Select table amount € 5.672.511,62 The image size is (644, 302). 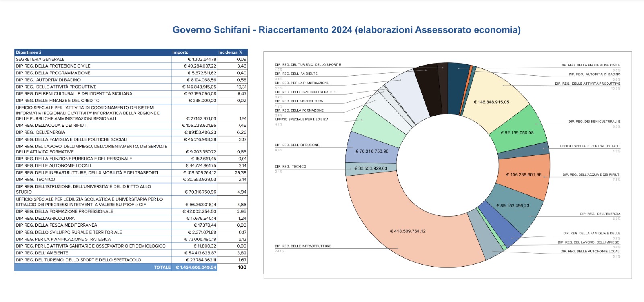pyautogui.click(x=202, y=73)
